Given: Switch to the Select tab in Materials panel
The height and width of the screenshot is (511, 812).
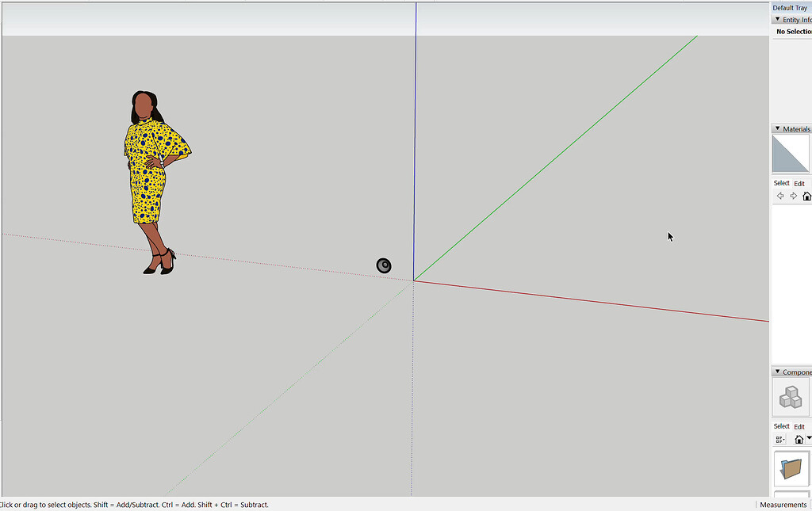Looking at the screenshot, I should (781, 183).
